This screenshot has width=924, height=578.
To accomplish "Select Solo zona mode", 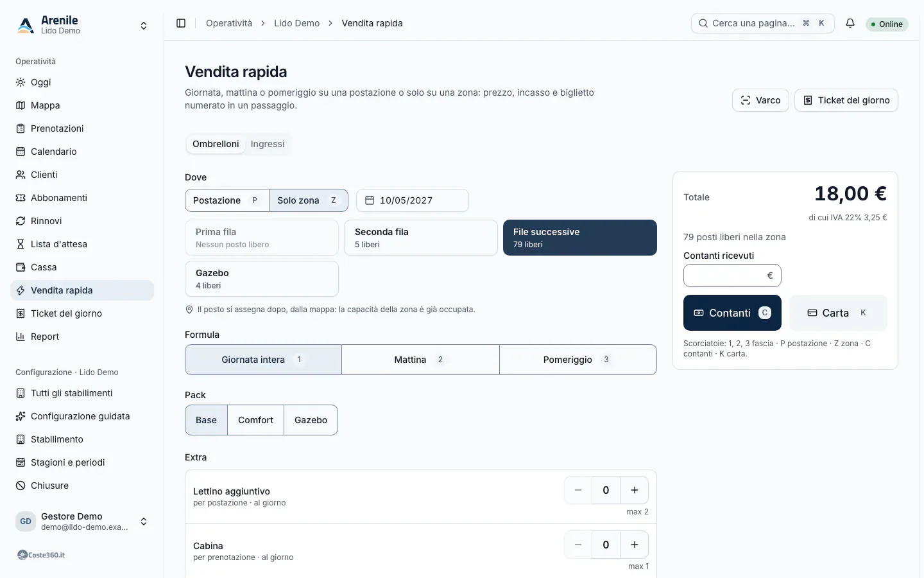I will [309, 200].
